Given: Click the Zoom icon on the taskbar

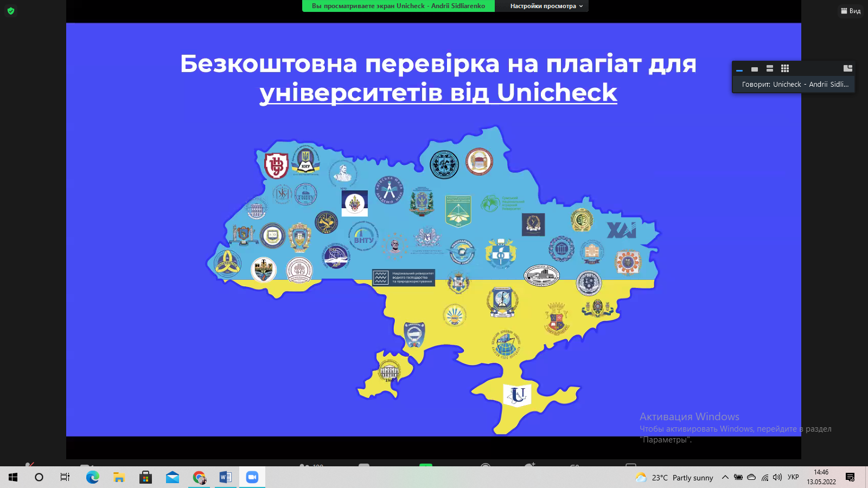Looking at the screenshot, I should pyautogui.click(x=252, y=477).
